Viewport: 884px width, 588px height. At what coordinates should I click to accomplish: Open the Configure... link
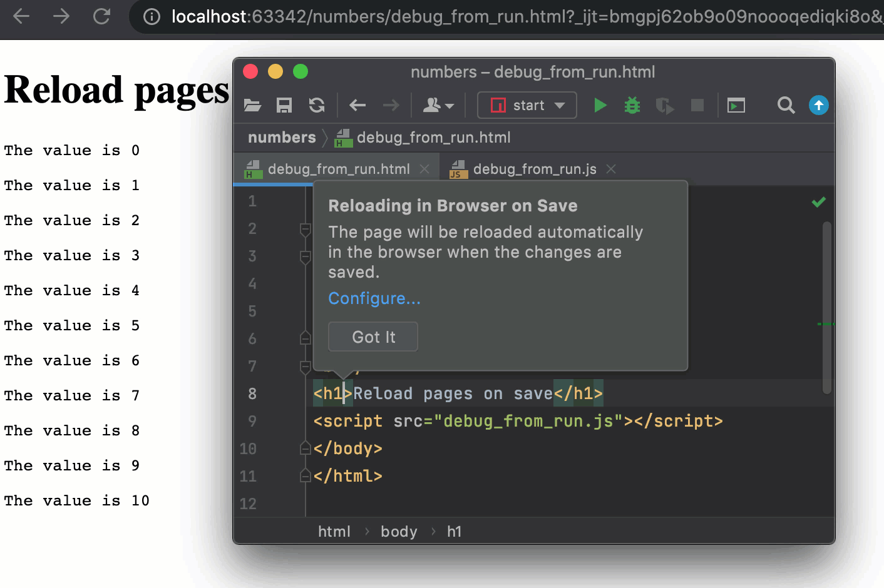[374, 298]
